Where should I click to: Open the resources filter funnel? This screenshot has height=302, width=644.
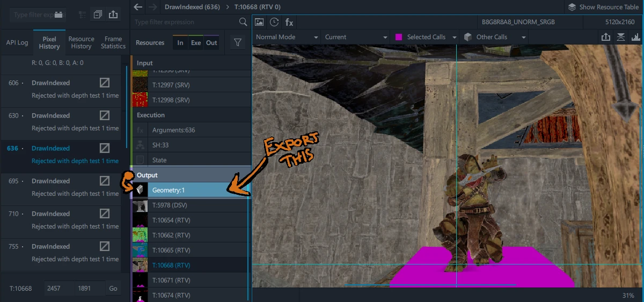pyautogui.click(x=237, y=43)
